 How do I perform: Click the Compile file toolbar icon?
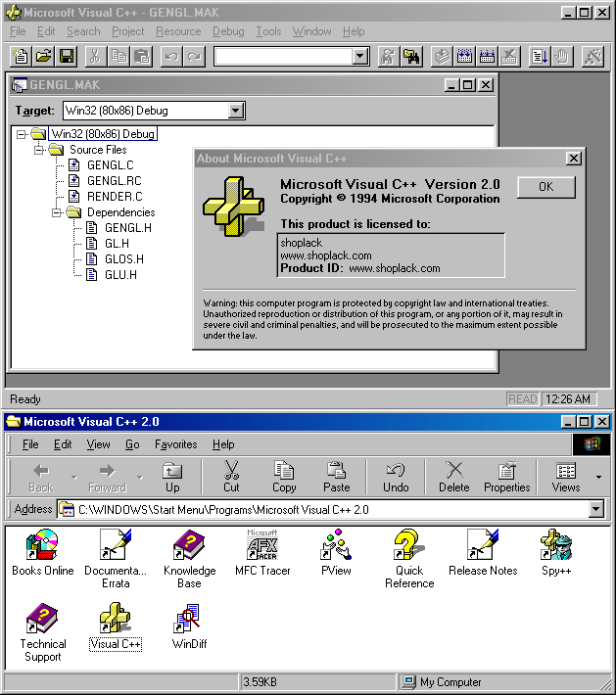click(442, 57)
